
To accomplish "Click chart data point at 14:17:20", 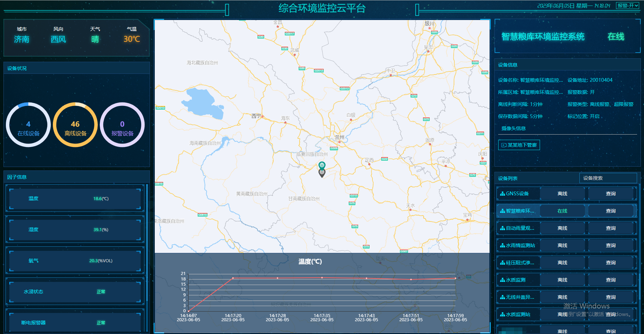I will (x=233, y=278).
